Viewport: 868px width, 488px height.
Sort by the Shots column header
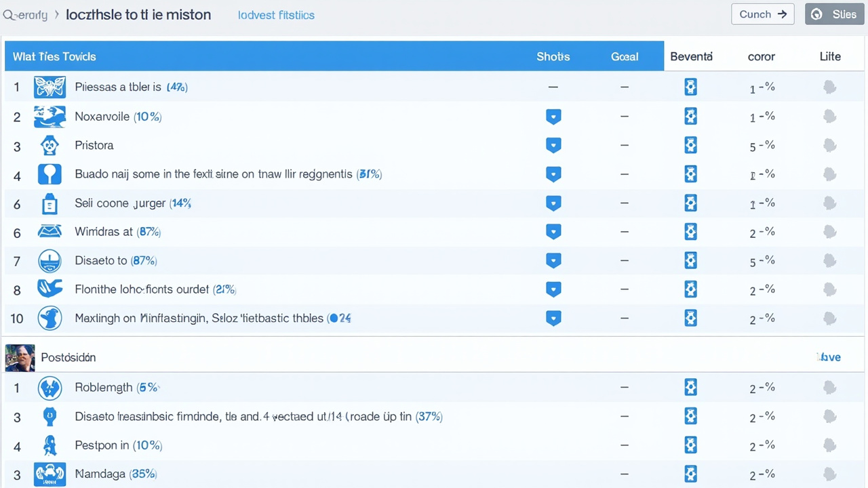[553, 57]
